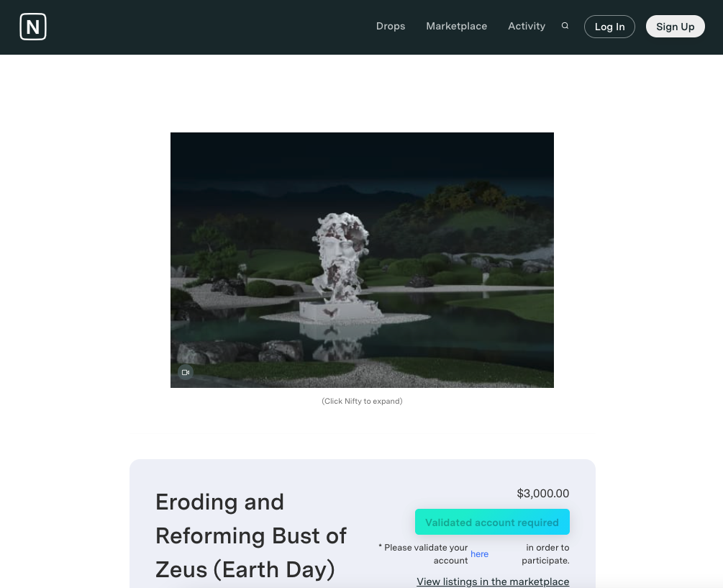
Task: Click the $3,000.00 price label
Action: click(x=542, y=494)
